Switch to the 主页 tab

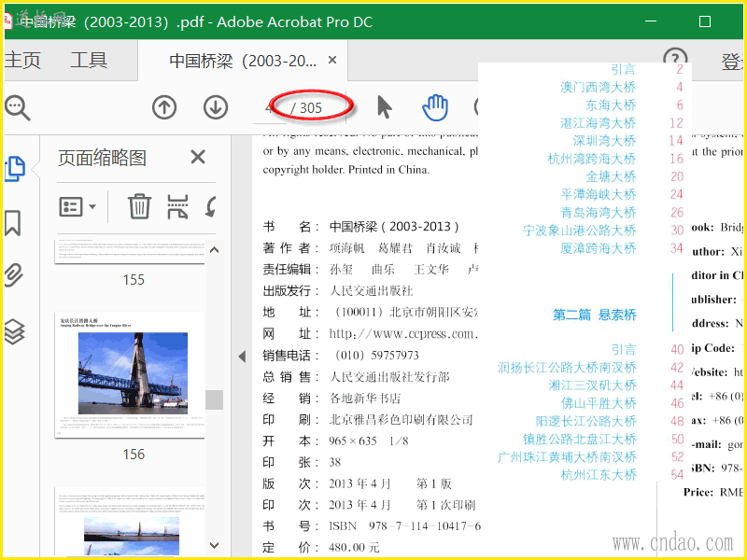click(22, 61)
